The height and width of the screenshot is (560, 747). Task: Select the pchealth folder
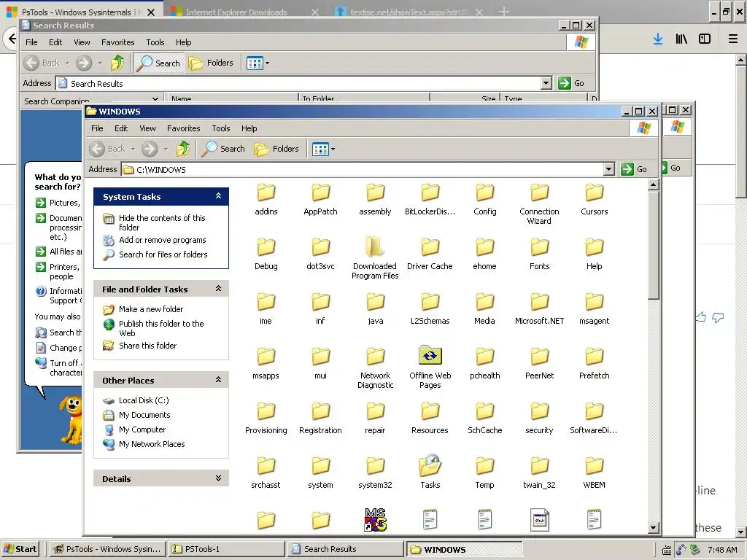tap(484, 364)
